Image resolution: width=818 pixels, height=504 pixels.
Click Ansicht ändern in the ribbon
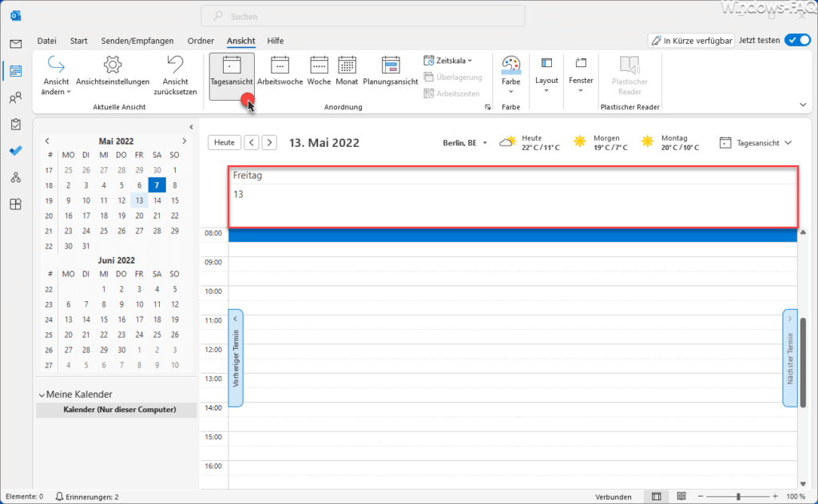pos(56,76)
